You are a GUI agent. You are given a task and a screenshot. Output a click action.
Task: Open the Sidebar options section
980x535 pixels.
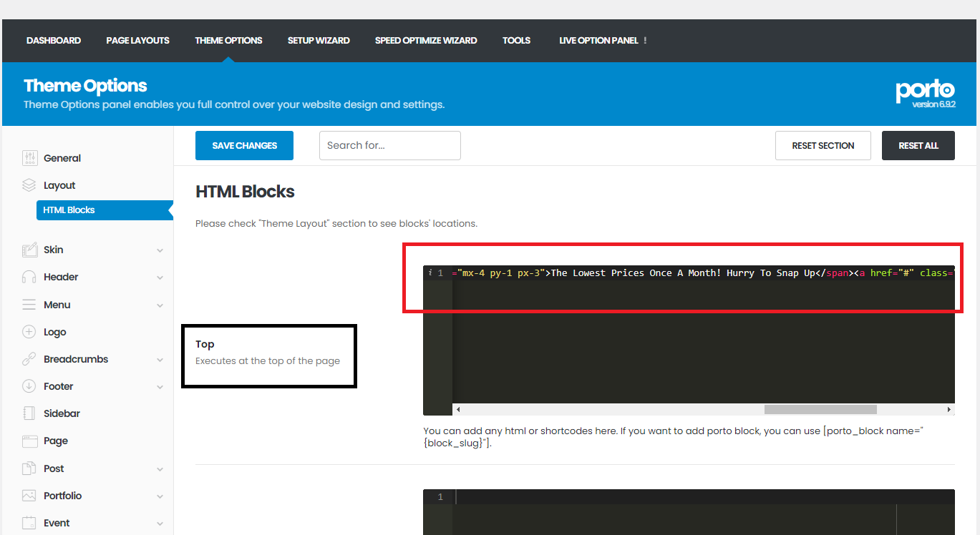tap(62, 413)
